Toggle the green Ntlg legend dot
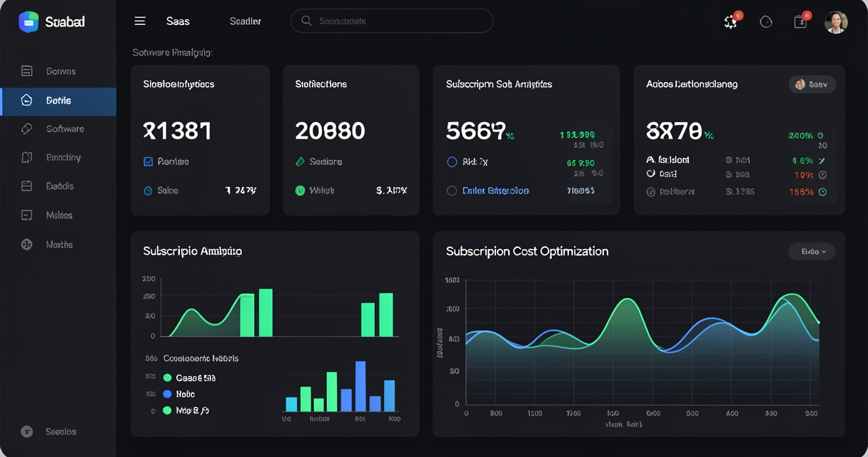This screenshot has height=457, width=868. click(168, 411)
